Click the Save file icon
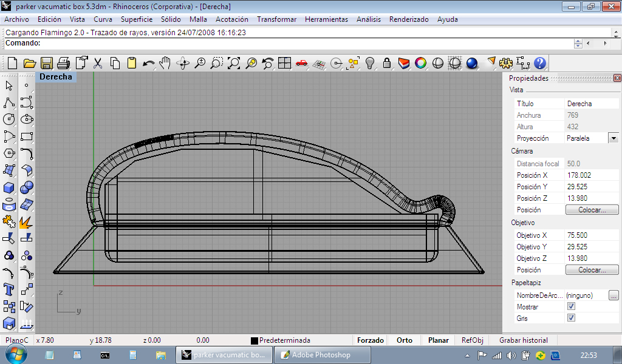Screen dimensions: 622x364 tap(46, 63)
